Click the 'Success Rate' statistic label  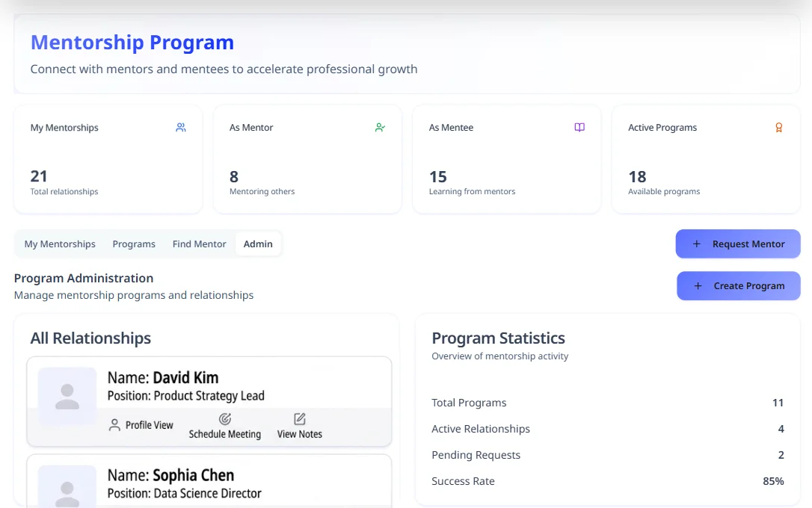(464, 481)
